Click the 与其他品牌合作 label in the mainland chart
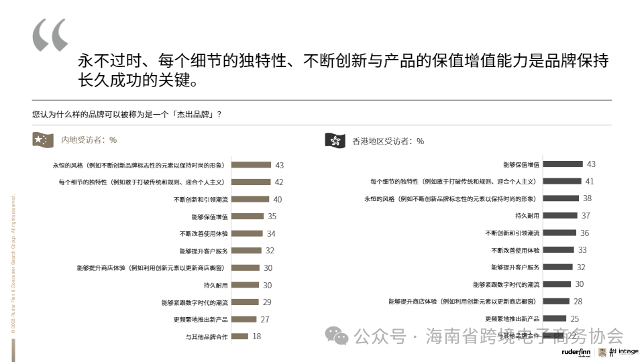The width and height of the screenshot is (644, 362). tap(207, 337)
